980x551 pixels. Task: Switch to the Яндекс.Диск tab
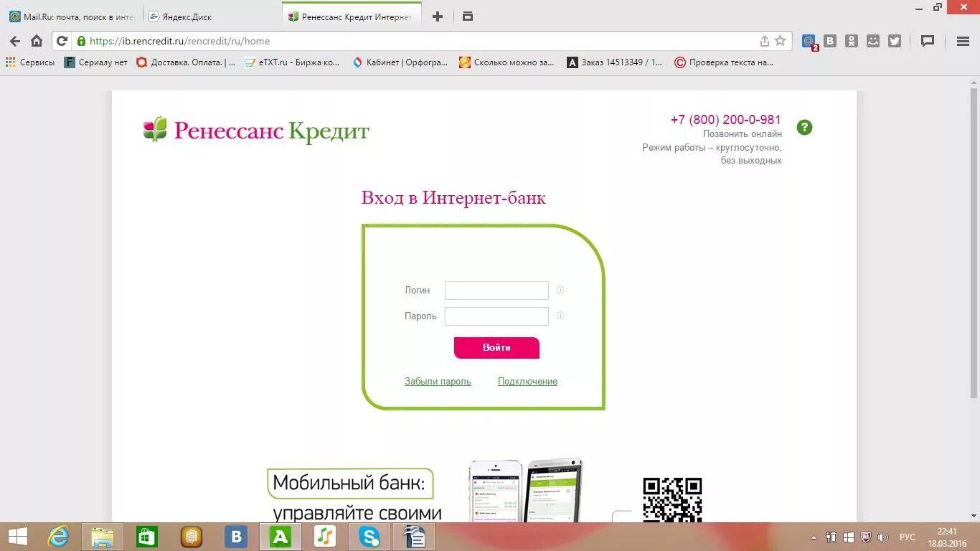212,17
